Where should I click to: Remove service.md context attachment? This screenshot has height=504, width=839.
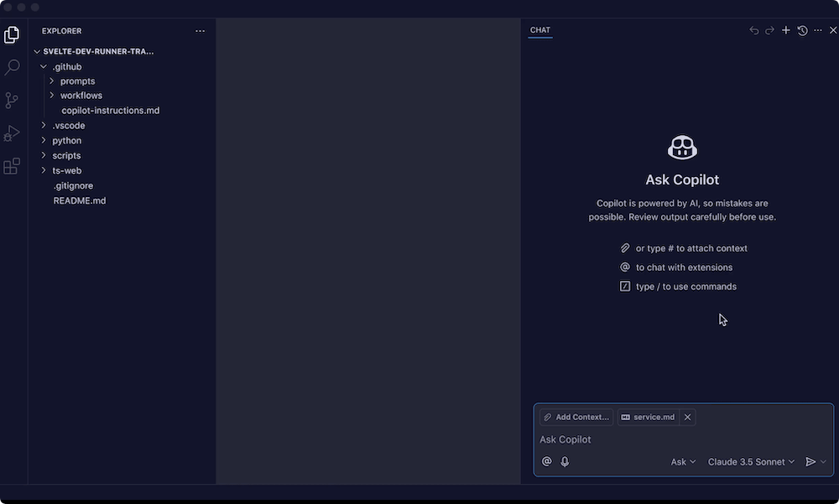688,417
